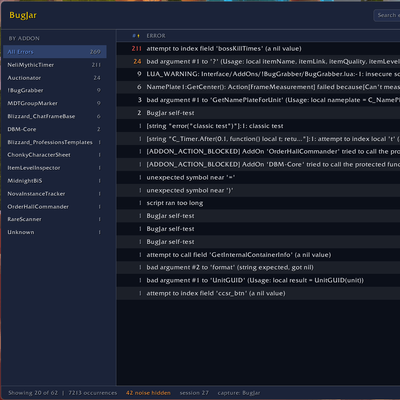Click the 'capture: BugJar' status entry
The width and height of the screenshot is (400, 400).
[239, 393]
